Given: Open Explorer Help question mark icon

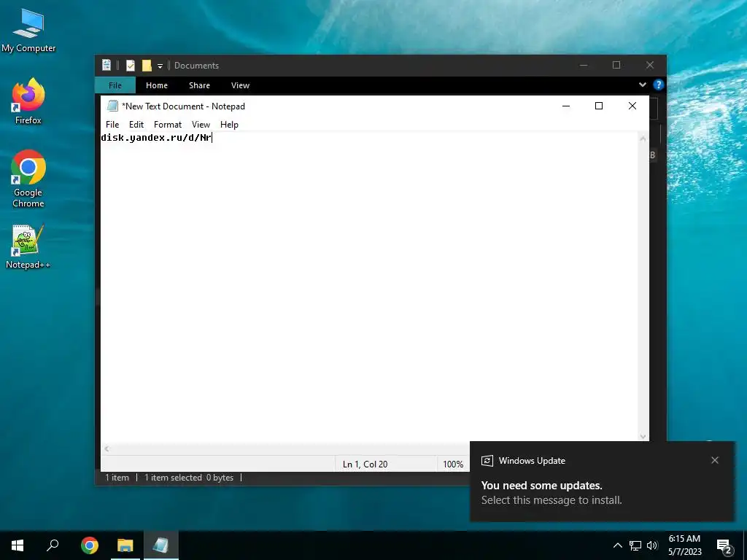Looking at the screenshot, I should point(659,85).
